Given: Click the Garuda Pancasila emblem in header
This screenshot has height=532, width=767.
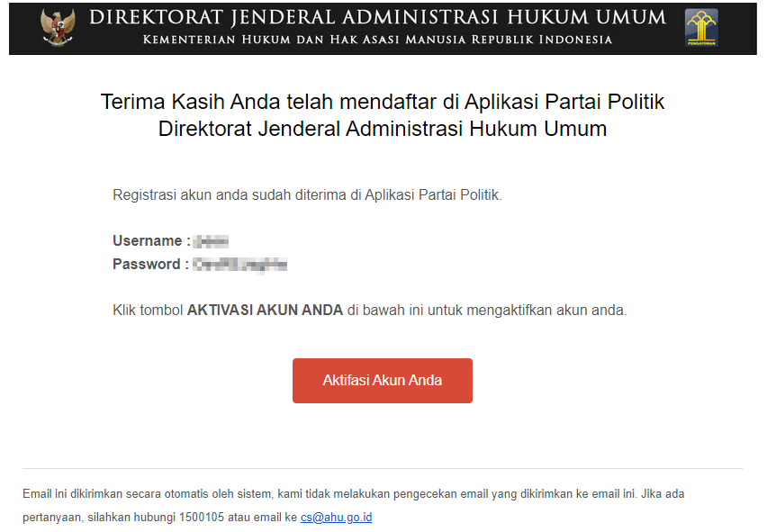Looking at the screenshot, I should tap(58, 27).
